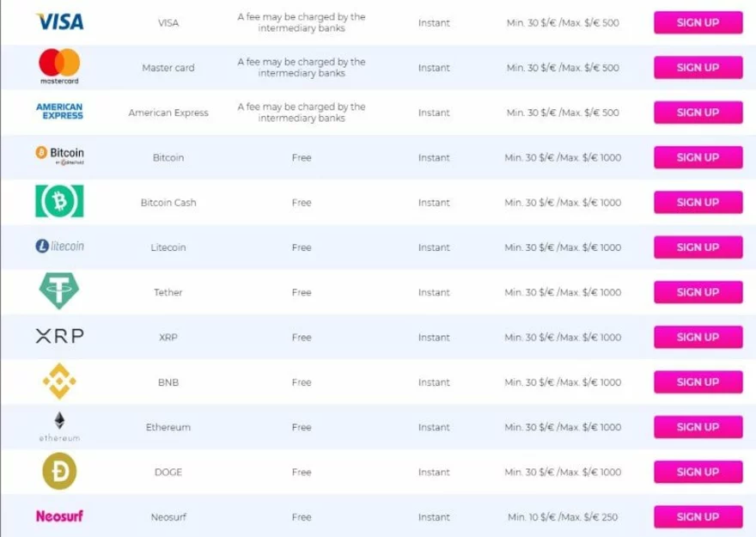The height and width of the screenshot is (537, 756).
Task: Select the Ethereum diamond logo
Action: (x=59, y=423)
